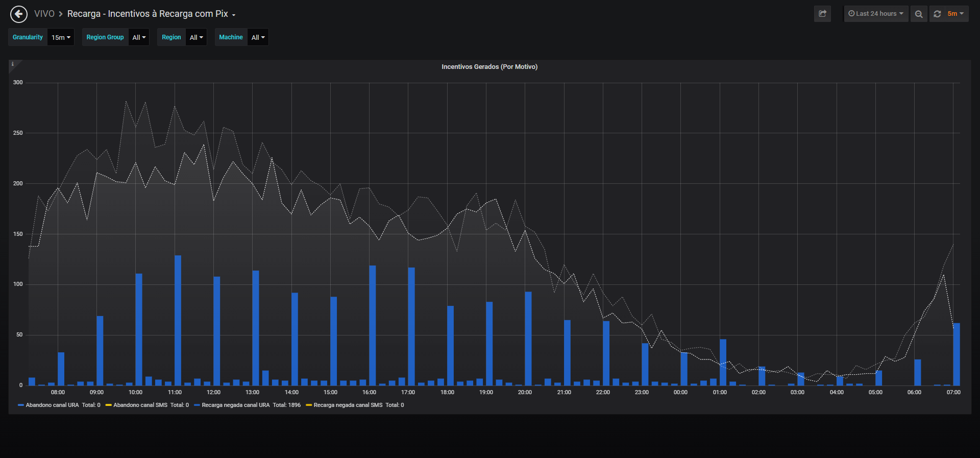Open color picker for Recarga negada SMS swatch

tap(309, 405)
